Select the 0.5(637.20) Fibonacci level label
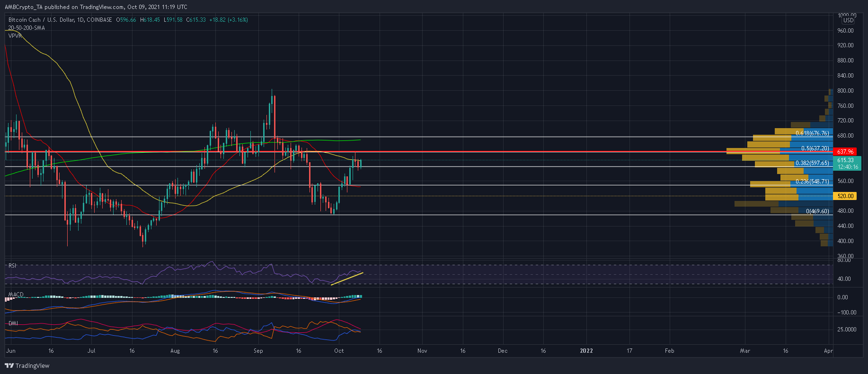868x374 pixels. 815,148
